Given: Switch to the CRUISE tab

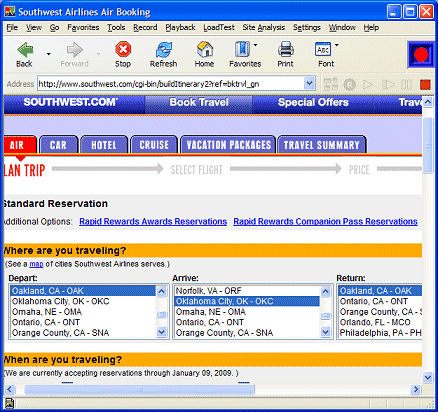Looking at the screenshot, I should click(x=154, y=145).
